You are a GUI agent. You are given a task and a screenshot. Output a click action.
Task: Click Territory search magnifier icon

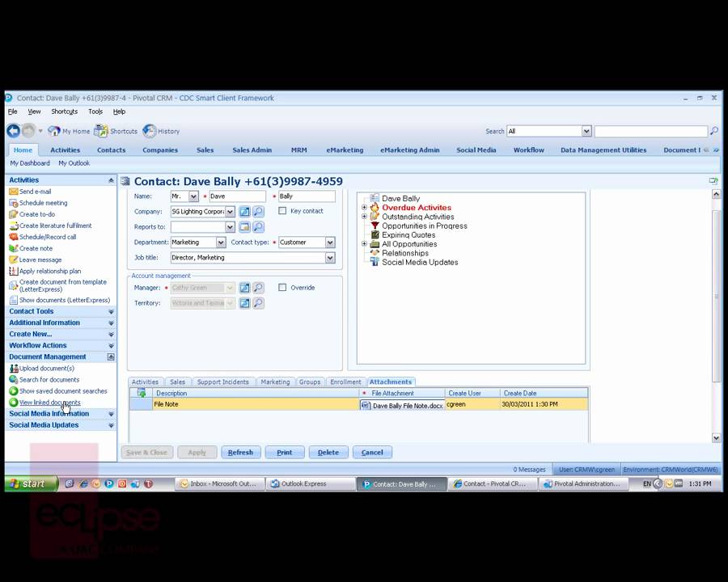point(258,303)
